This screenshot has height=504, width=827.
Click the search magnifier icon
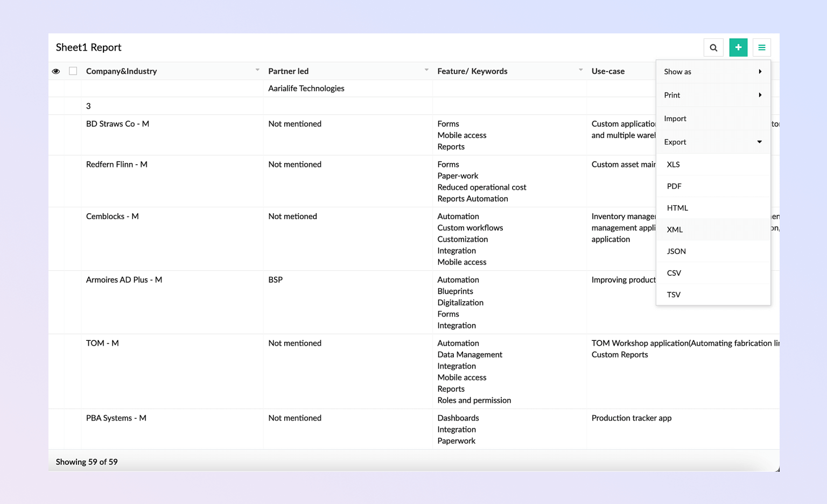[713, 47]
